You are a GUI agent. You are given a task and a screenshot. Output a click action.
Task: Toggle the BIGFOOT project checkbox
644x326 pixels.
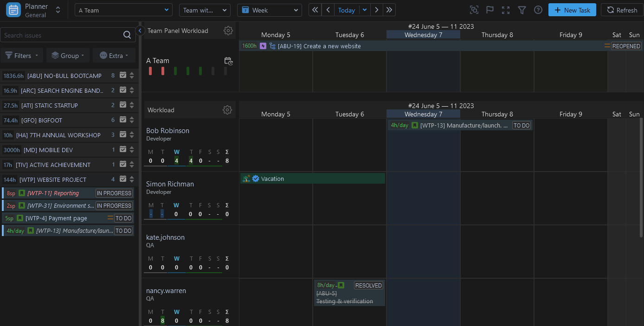pyautogui.click(x=123, y=120)
